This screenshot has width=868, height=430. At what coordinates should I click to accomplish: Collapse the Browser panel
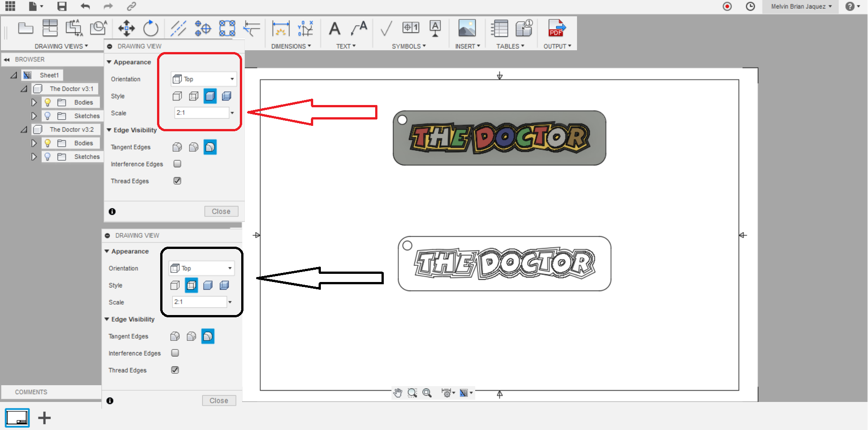pos(7,59)
